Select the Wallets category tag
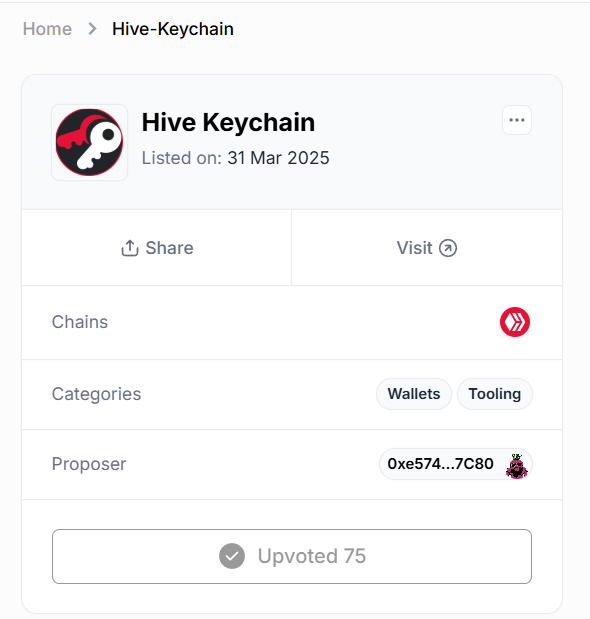590x619 pixels. [x=414, y=394]
